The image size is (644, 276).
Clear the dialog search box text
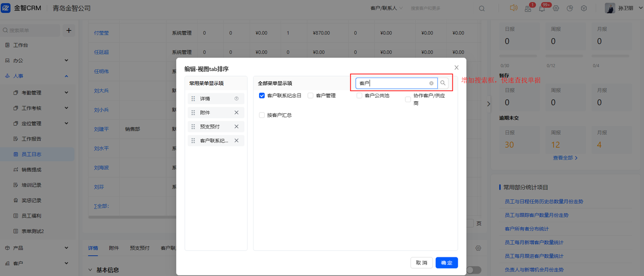[x=431, y=83]
